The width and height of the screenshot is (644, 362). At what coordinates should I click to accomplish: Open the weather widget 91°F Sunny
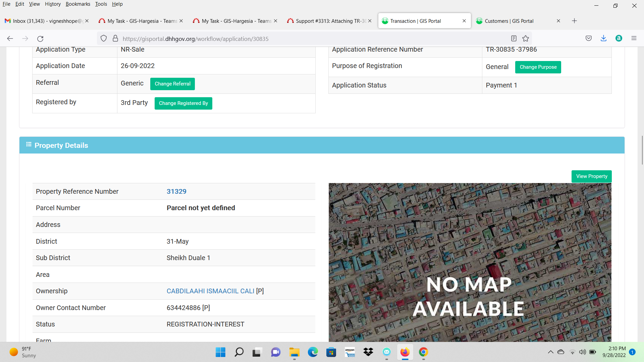23,352
